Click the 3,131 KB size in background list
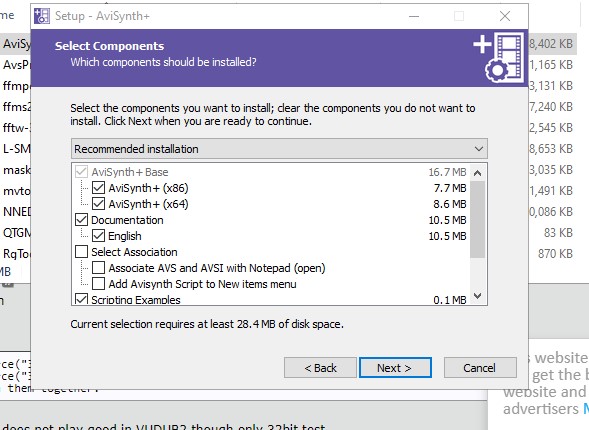This screenshot has height=430, width=589. (551, 86)
